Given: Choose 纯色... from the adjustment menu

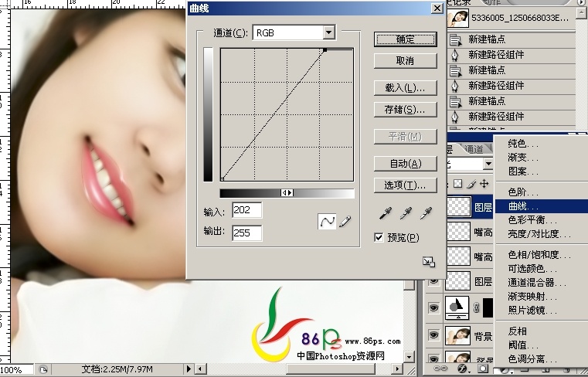Looking at the screenshot, I should point(523,144).
